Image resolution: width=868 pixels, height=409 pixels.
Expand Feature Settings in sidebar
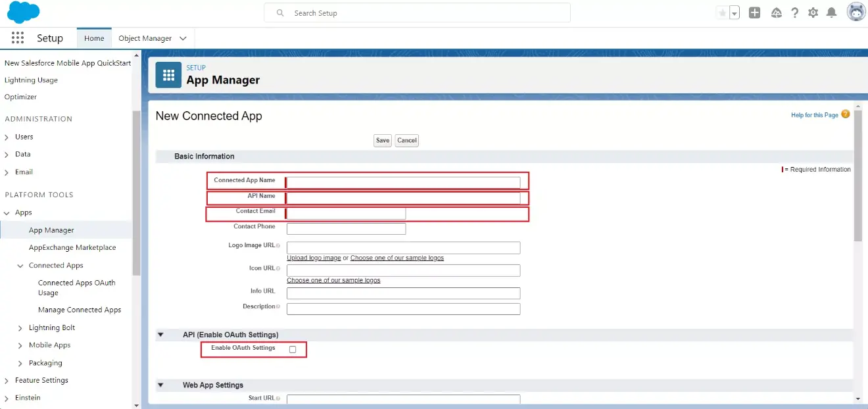tap(7, 380)
